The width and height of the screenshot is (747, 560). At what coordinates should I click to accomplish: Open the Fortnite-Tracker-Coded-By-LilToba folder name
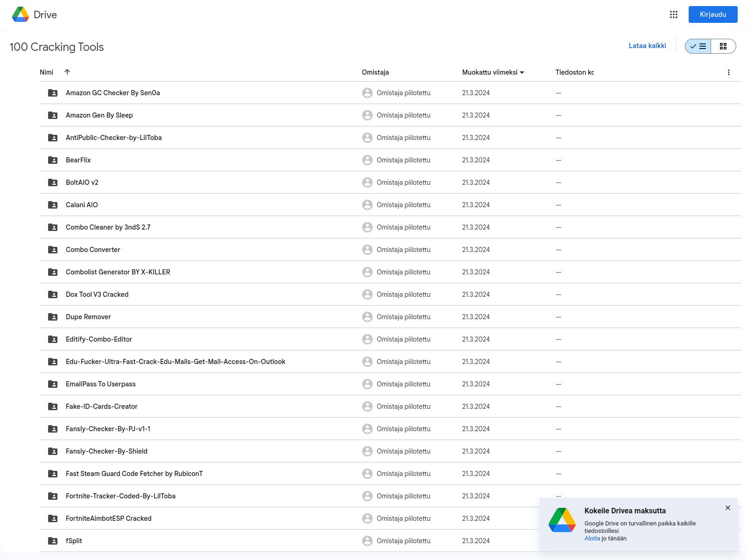(x=121, y=496)
